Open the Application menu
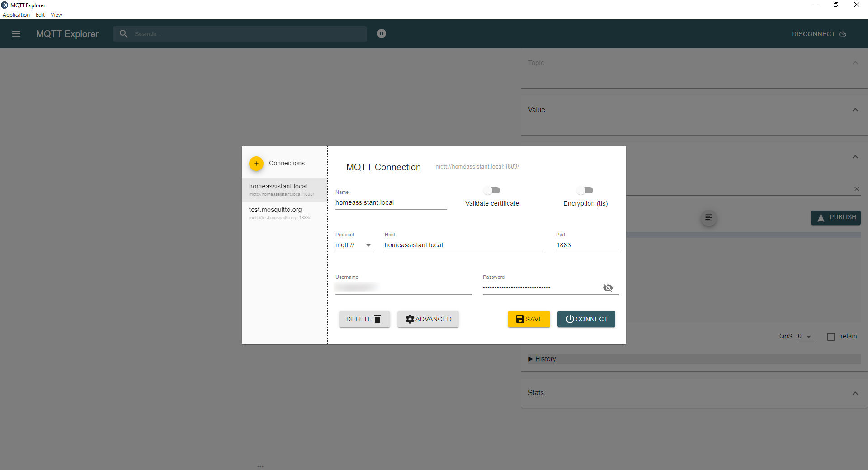Screen dimensions: 868x470 coord(16,15)
